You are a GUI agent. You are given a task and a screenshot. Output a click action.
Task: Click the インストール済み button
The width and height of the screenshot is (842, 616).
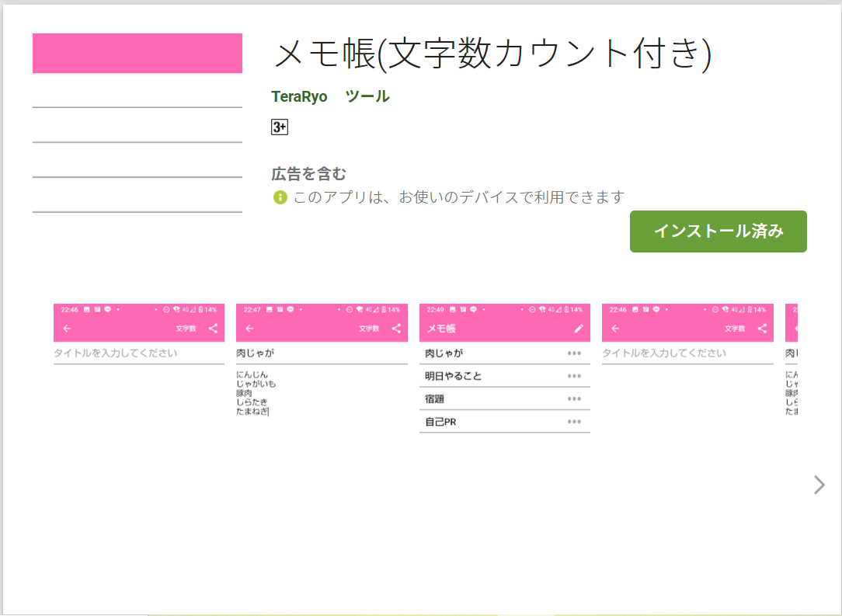718,231
